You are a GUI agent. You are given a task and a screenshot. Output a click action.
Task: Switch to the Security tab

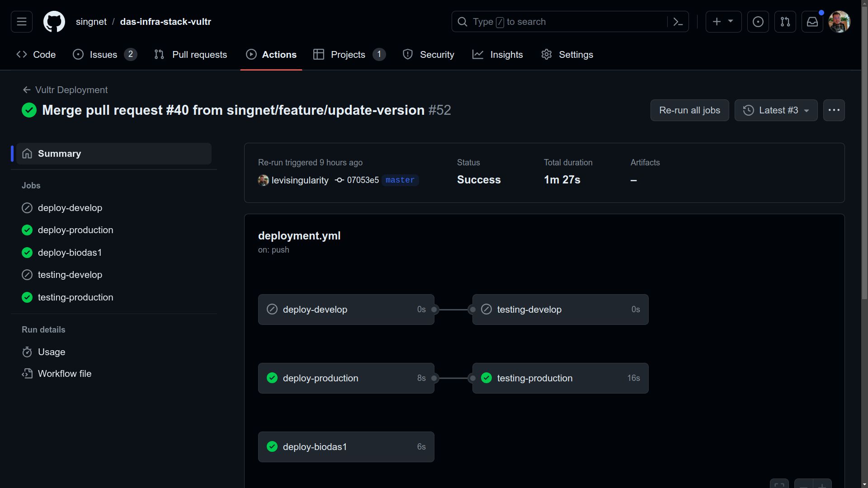click(x=429, y=55)
